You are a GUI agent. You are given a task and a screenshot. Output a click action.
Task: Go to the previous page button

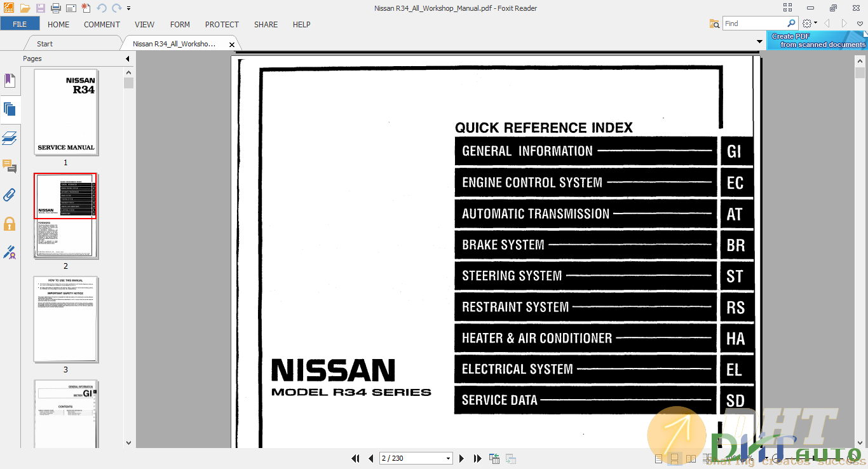click(x=370, y=458)
